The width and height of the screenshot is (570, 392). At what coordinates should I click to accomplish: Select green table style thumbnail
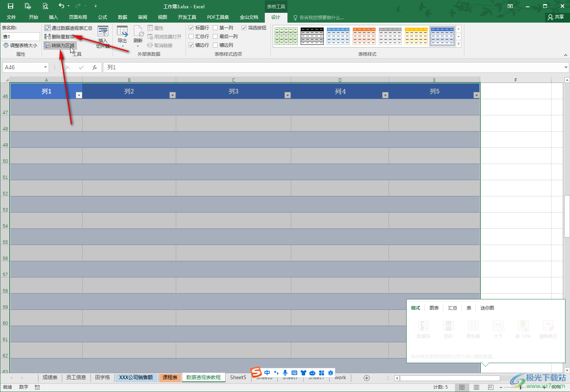click(286, 36)
